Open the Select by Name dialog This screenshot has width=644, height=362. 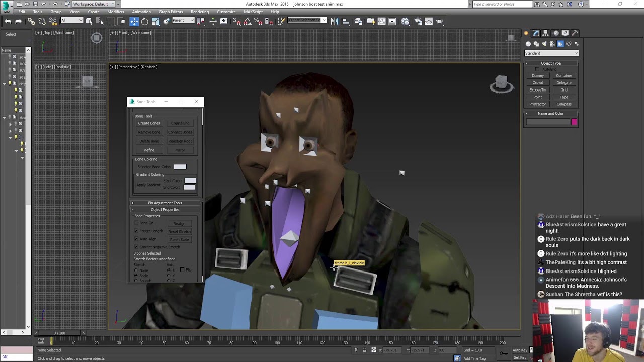[x=100, y=21]
